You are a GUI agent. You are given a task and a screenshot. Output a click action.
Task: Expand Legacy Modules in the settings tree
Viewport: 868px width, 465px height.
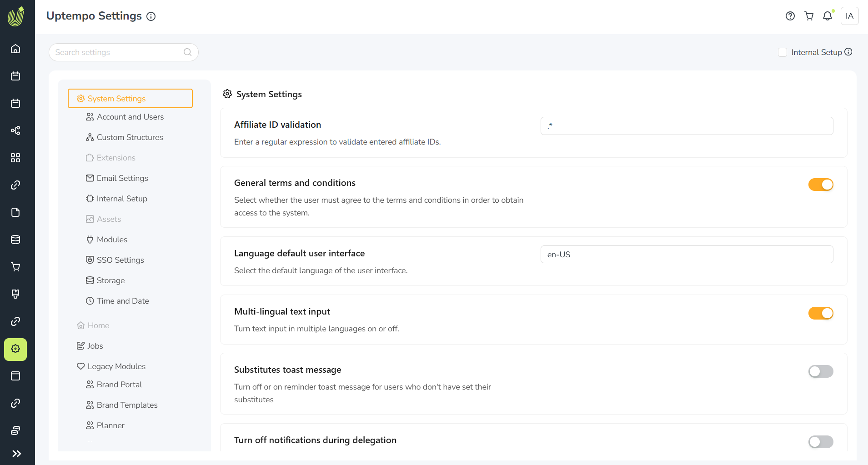click(116, 366)
